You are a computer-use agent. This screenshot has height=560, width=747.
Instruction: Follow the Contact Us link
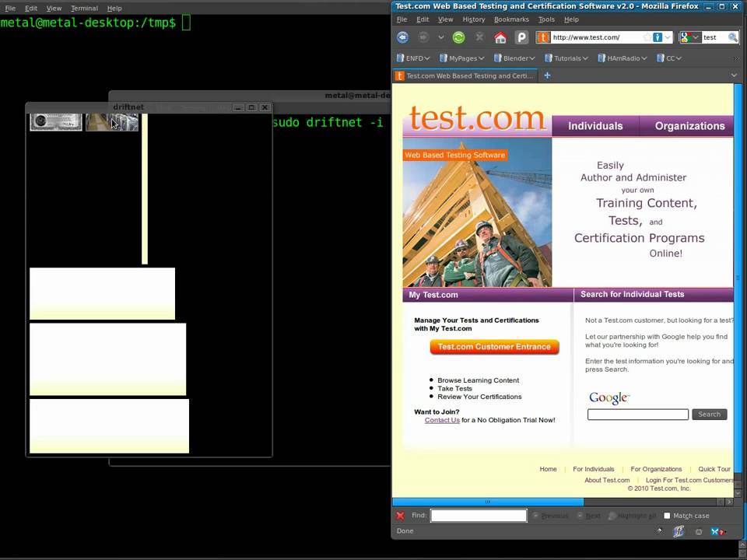(x=442, y=420)
